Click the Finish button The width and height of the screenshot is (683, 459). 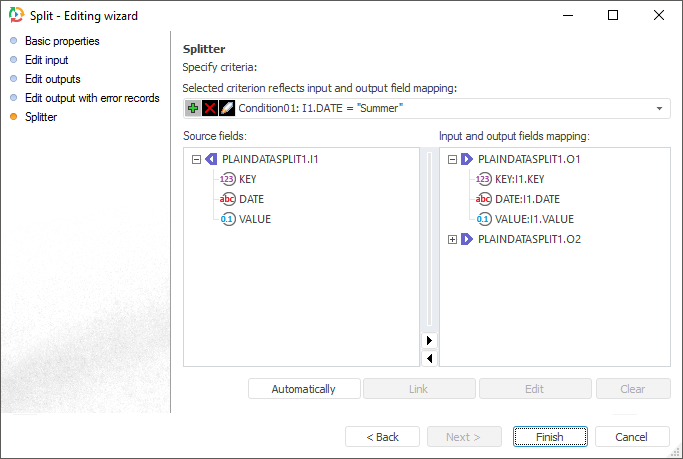pos(550,437)
